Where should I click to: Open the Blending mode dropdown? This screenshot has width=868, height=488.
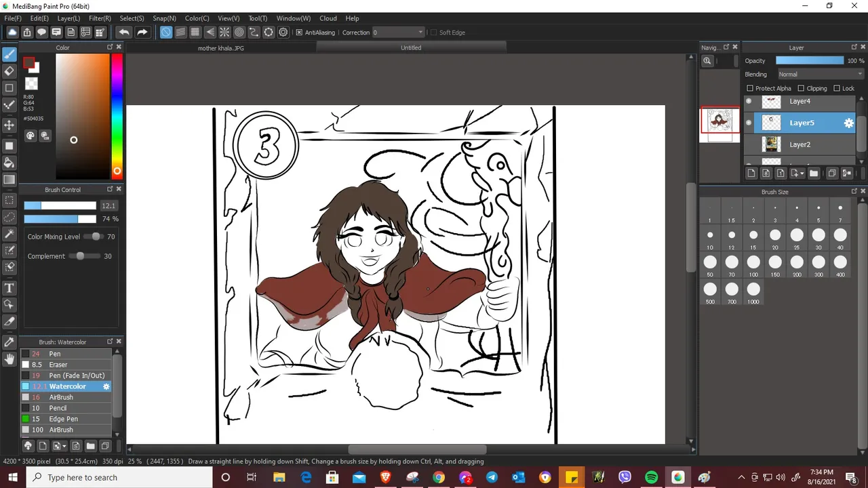(x=821, y=74)
